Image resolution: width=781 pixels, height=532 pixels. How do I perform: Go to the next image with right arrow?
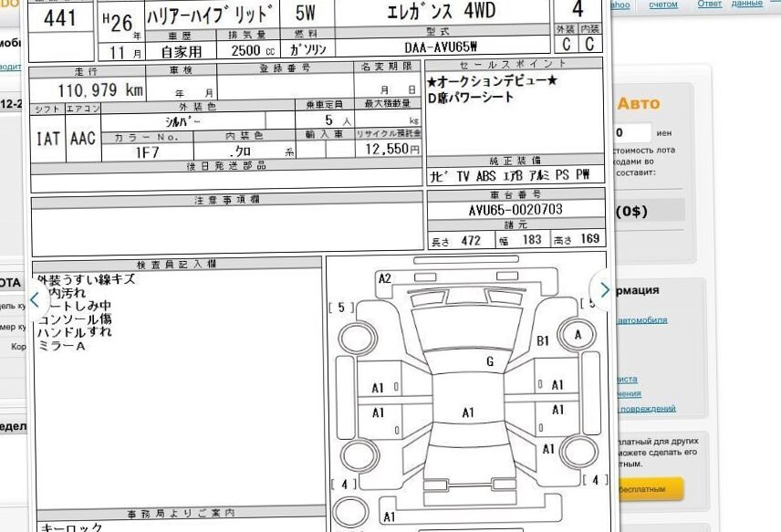point(604,290)
